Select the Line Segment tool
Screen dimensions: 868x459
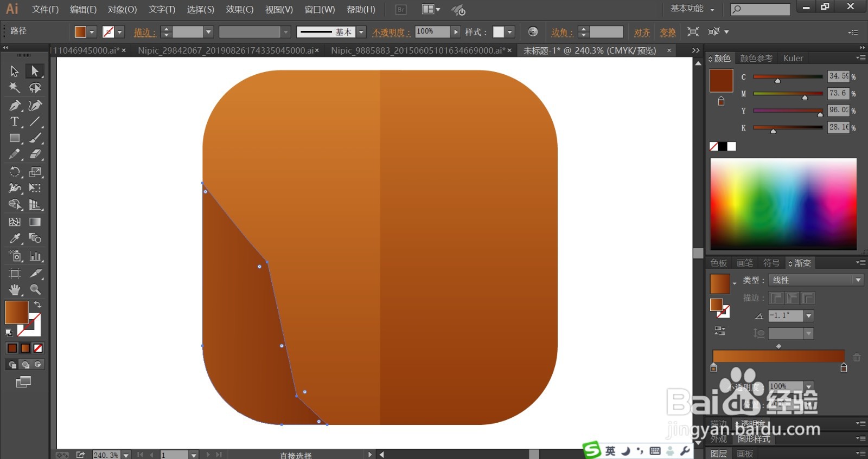35,121
